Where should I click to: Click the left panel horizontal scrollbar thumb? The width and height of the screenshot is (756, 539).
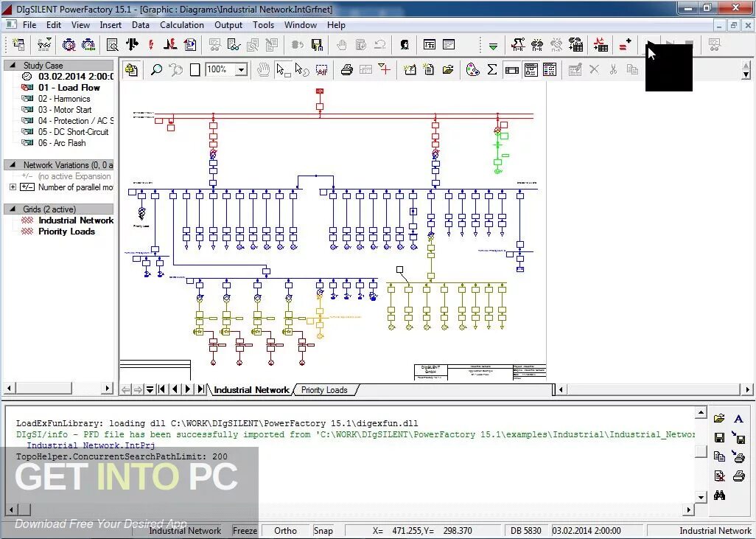coord(43,388)
